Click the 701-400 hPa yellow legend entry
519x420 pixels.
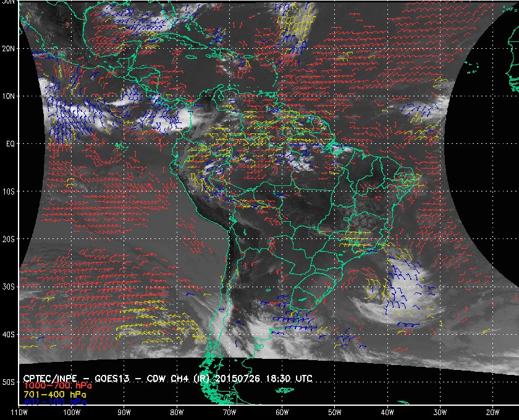pyautogui.click(x=55, y=395)
